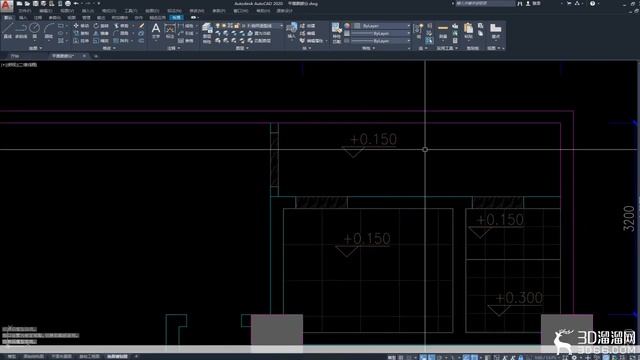Click the search input field in title bar
The height and width of the screenshot is (360, 640).
[485, 4]
